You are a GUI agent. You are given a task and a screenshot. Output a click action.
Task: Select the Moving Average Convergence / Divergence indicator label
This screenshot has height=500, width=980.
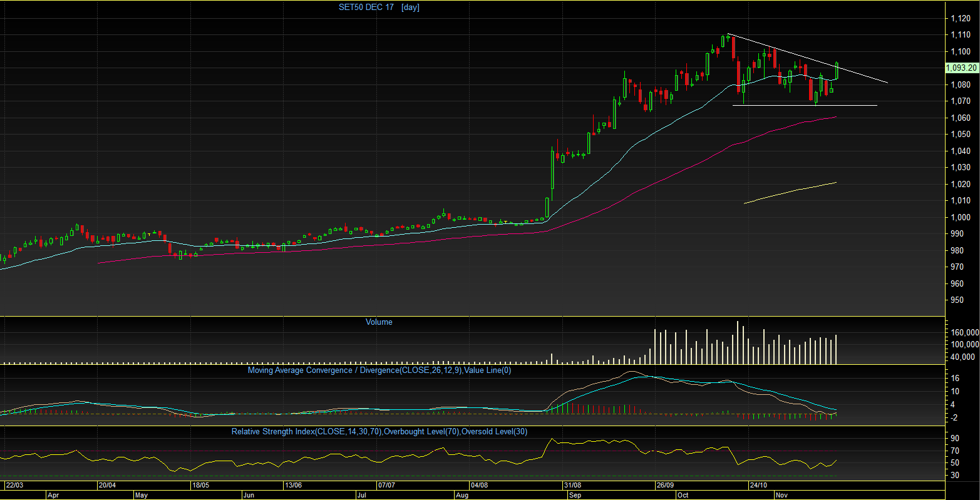[379, 370]
